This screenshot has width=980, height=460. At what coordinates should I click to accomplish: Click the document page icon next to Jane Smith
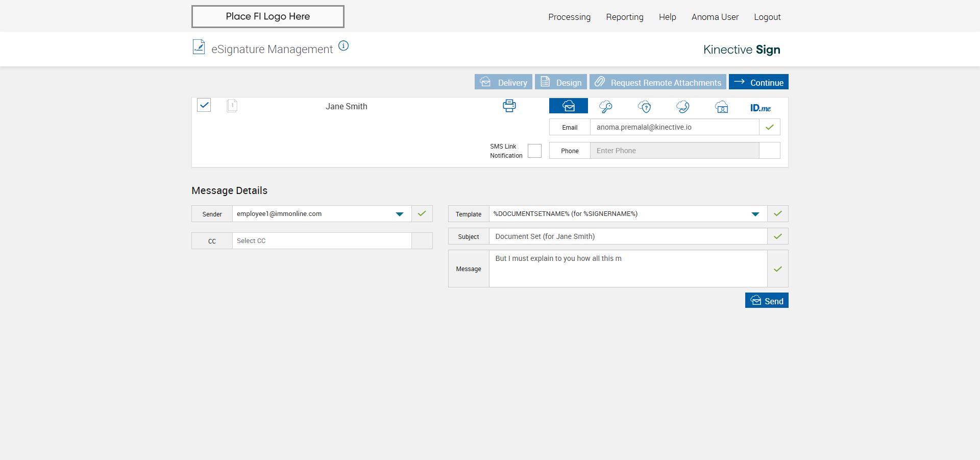[x=232, y=106]
